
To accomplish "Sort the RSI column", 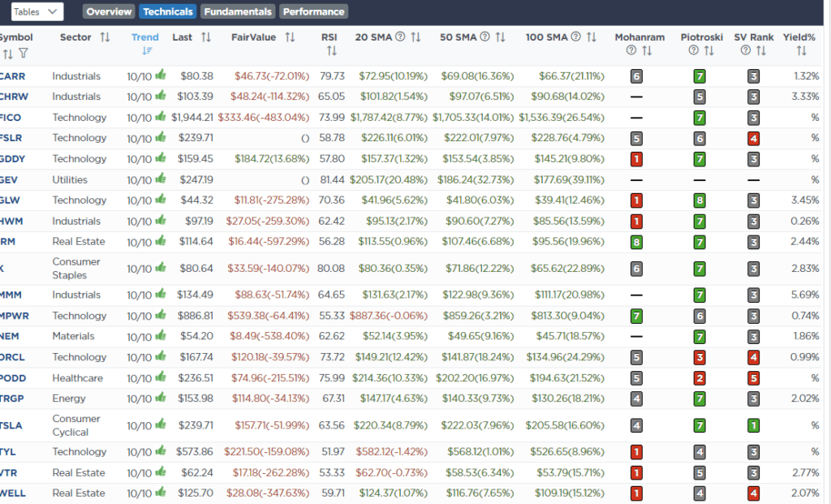I will (x=329, y=50).
